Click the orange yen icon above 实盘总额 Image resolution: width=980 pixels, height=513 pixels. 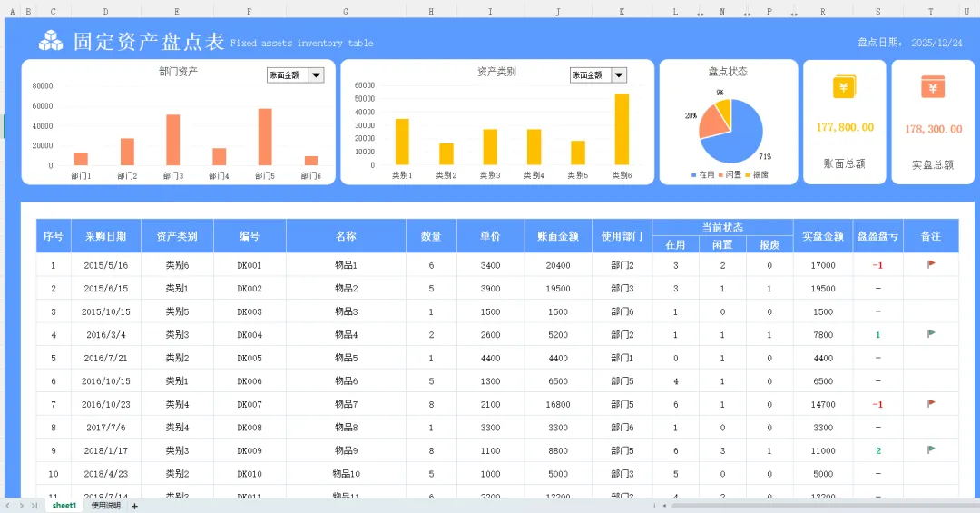click(x=933, y=87)
